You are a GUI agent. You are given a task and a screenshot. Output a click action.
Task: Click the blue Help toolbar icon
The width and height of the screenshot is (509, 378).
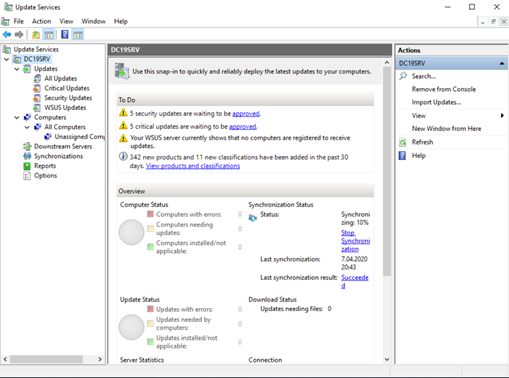65,34
